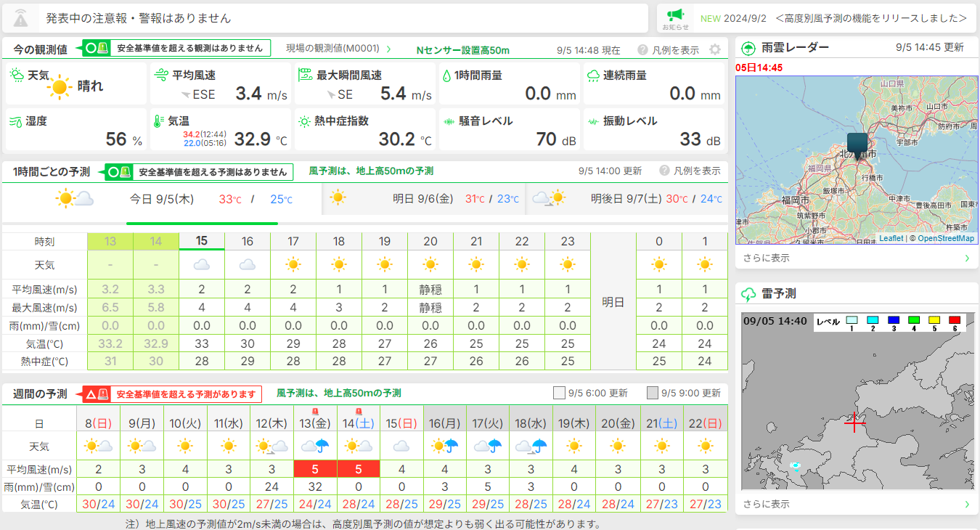The width and height of the screenshot is (980, 530).
Task: Toggle the 9/5 9:00 更新 checkbox
Action: coord(652,393)
